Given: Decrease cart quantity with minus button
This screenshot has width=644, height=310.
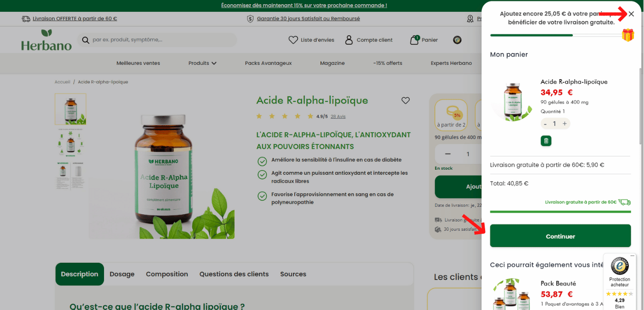Looking at the screenshot, I should tap(545, 124).
